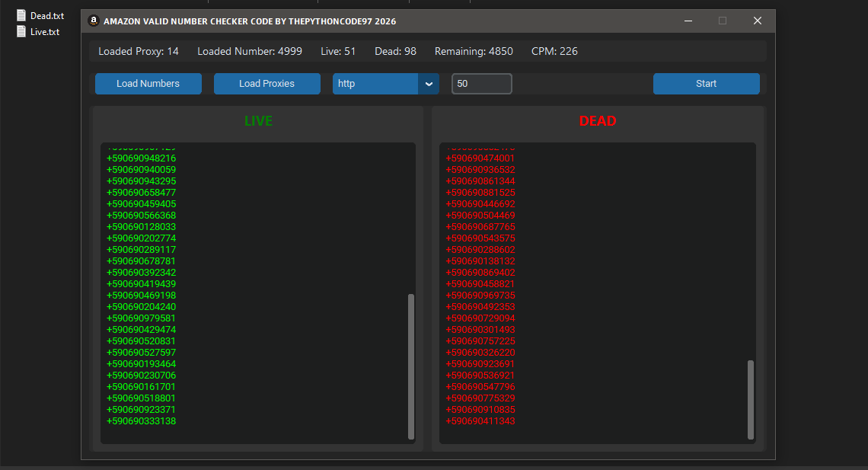868x470 pixels.
Task: Click the Load Proxies button
Action: tap(266, 84)
